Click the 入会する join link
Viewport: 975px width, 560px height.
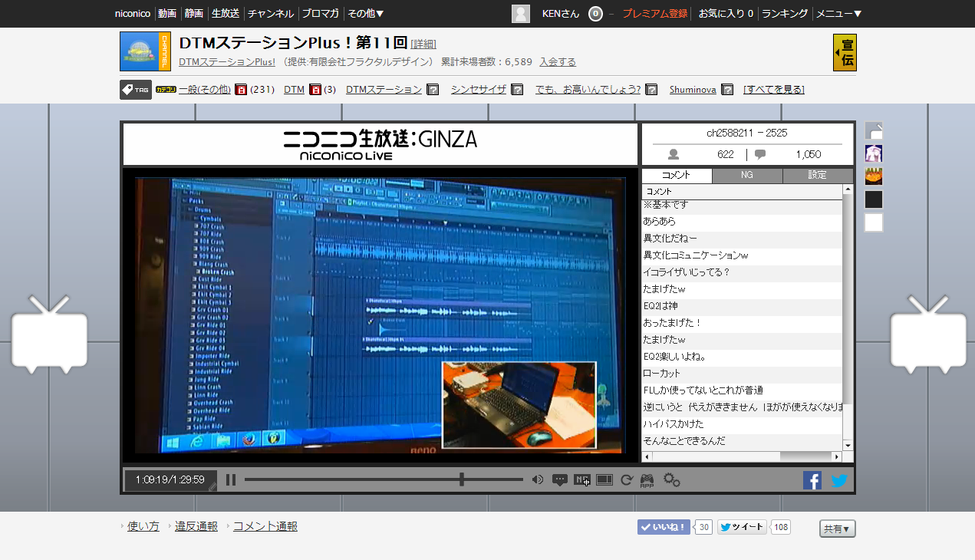tap(558, 62)
